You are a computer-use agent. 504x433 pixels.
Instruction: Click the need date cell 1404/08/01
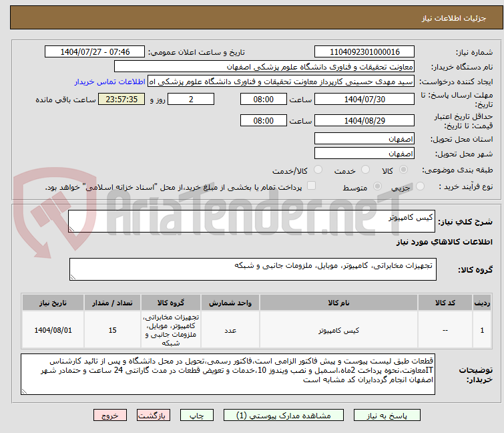coord(53,330)
